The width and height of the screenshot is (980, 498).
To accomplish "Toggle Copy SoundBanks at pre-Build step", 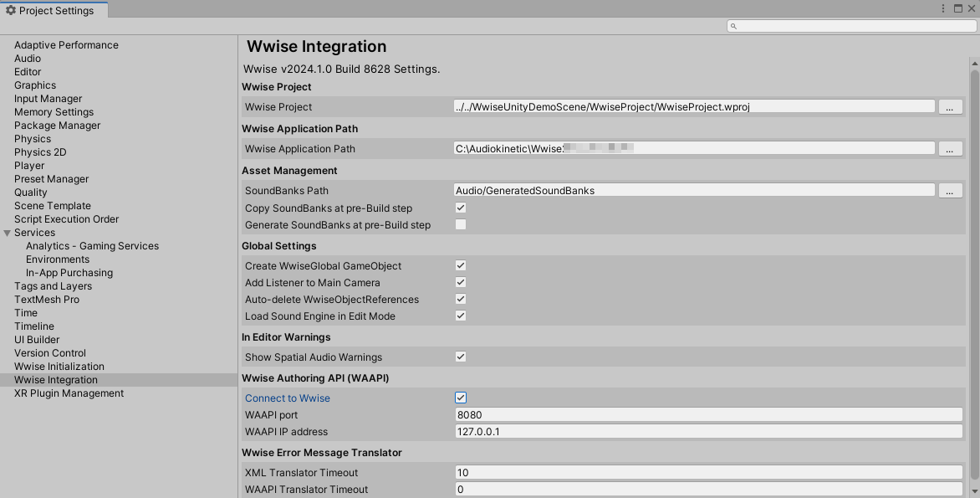I will [x=461, y=208].
